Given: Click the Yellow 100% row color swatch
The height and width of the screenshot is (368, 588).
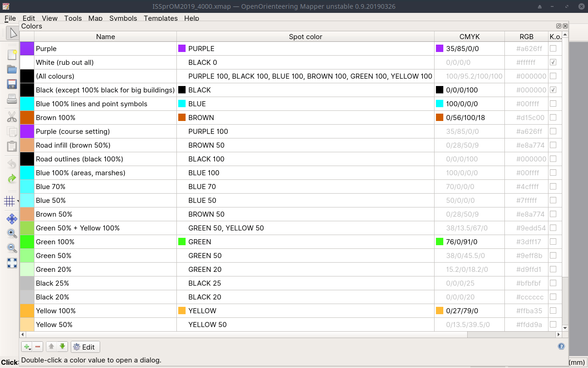Looking at the screenshot, I should tap(27, 310).
